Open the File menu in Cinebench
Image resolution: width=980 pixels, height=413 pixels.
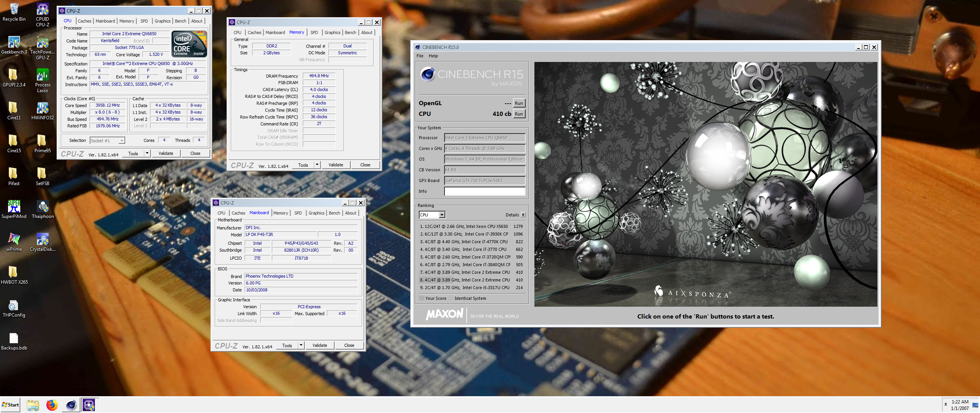click(x=420, y=56)
